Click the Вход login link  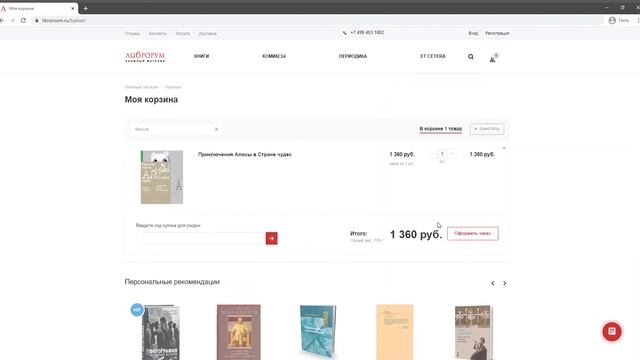(x=473, y=33)
